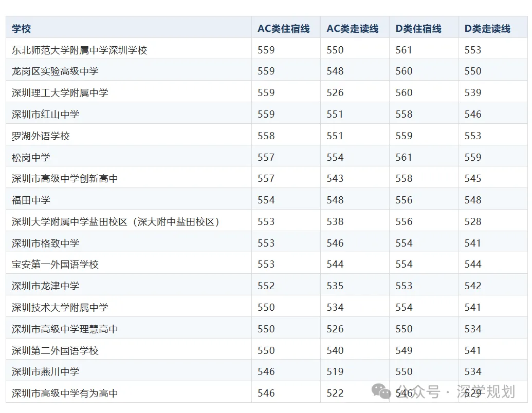Image resolution: width=532 pixels, height=413 pixels.
Task: Click AC走读线 519 for 深圳市燕川中学
Action: [x=335, y=371]
